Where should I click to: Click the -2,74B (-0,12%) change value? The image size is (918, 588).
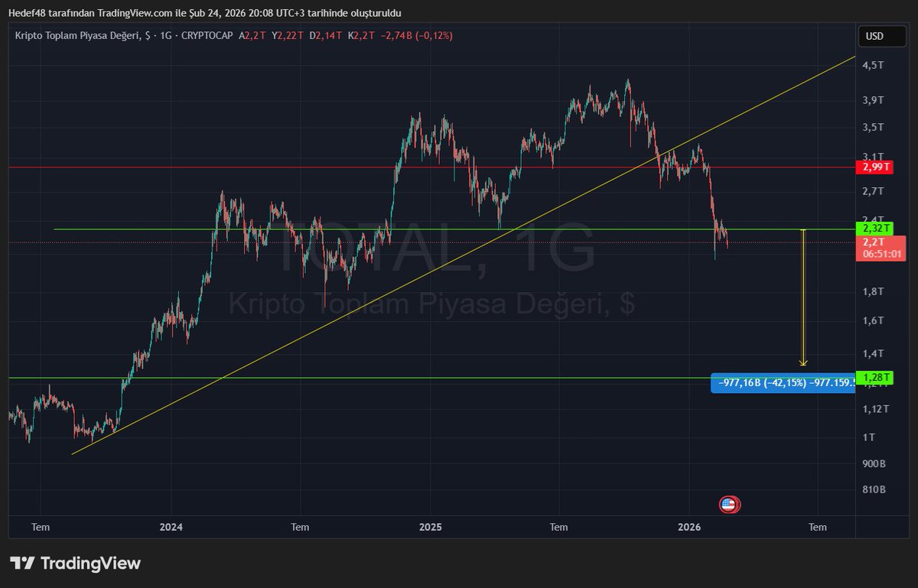coord(418,35)
